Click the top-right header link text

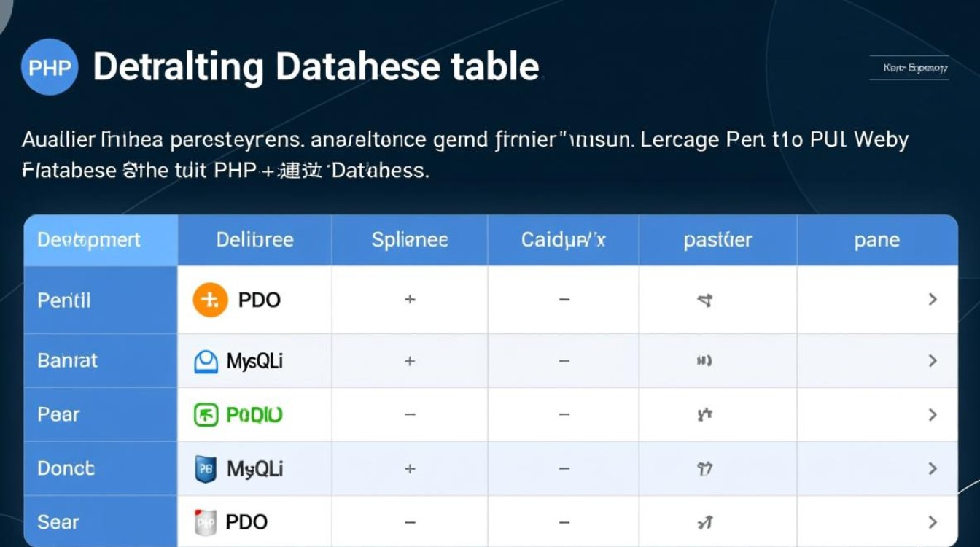(915, 68)
